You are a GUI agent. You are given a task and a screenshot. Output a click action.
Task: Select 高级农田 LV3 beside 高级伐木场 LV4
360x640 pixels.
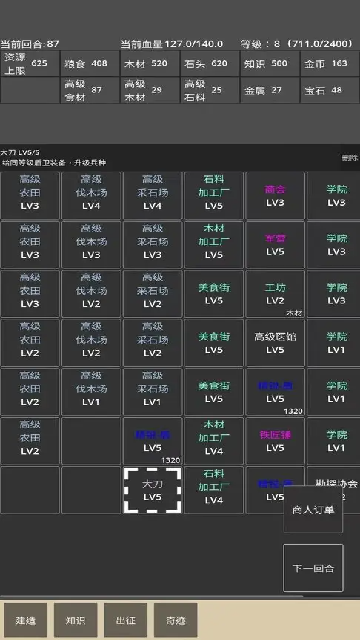30,196
